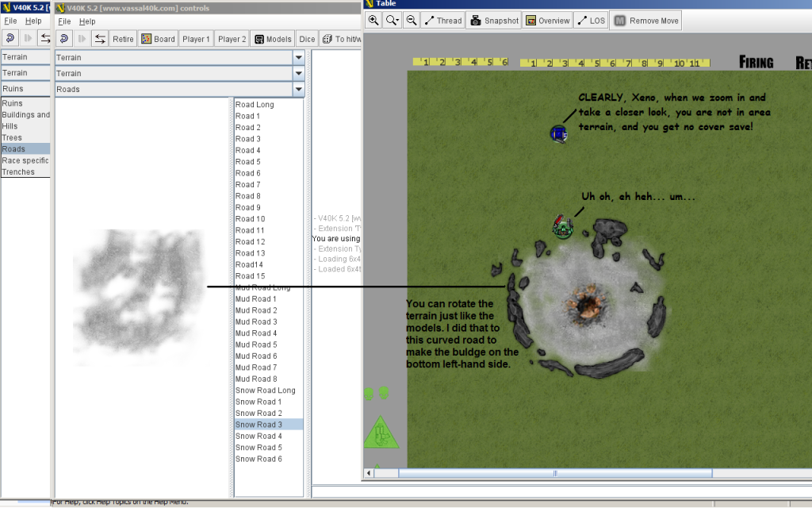Click the zoom out magnifier in Table window
812x508 pixels.
tap(412, 21)
